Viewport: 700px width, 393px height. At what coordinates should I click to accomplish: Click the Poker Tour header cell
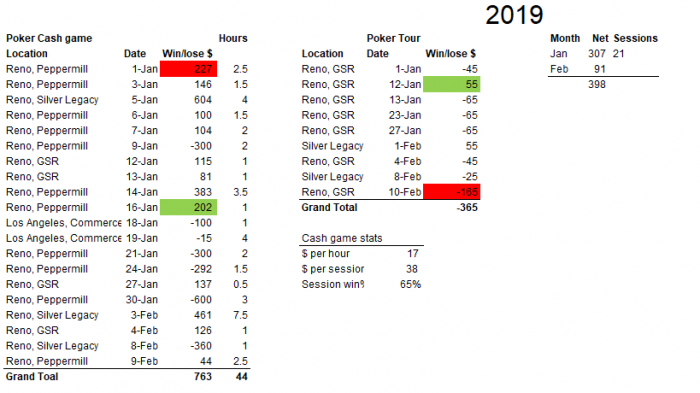pos(393,38)
